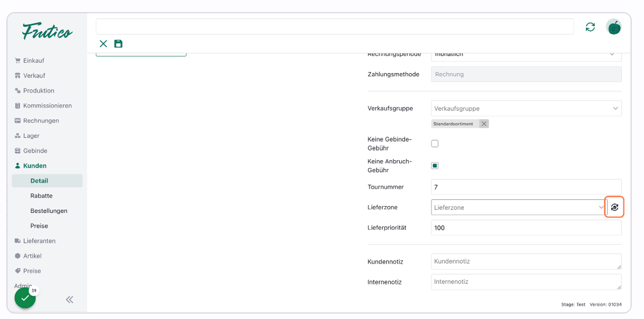Viewport: 644px width, 319px height.
Task: Click the sync icon beside Lieferzone
Action: pos(614,207)
